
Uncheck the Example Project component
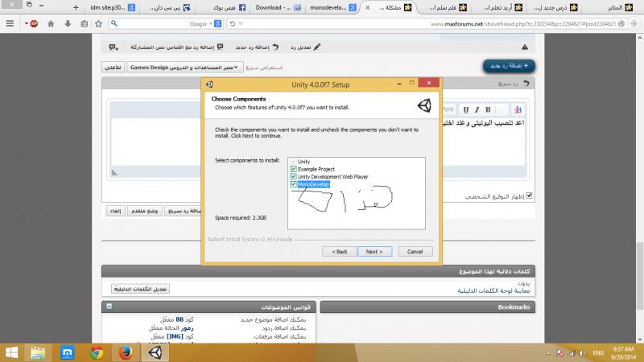(293, 169)
